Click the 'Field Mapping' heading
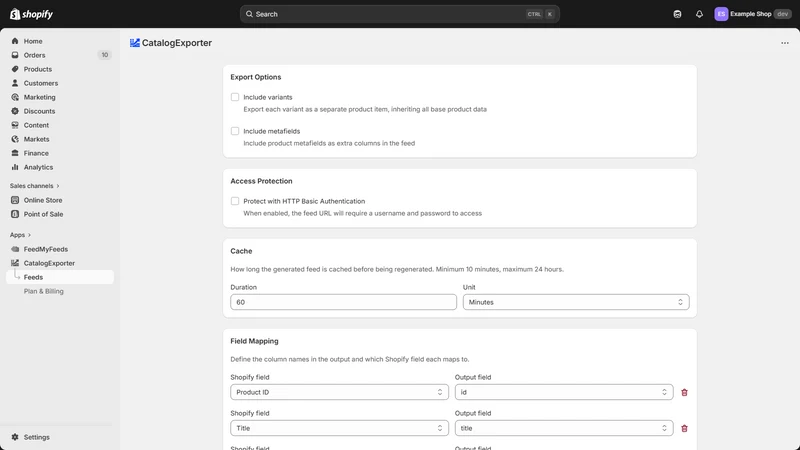The height and width of the screenshot is (450, 800). click(x=254, y=341)
